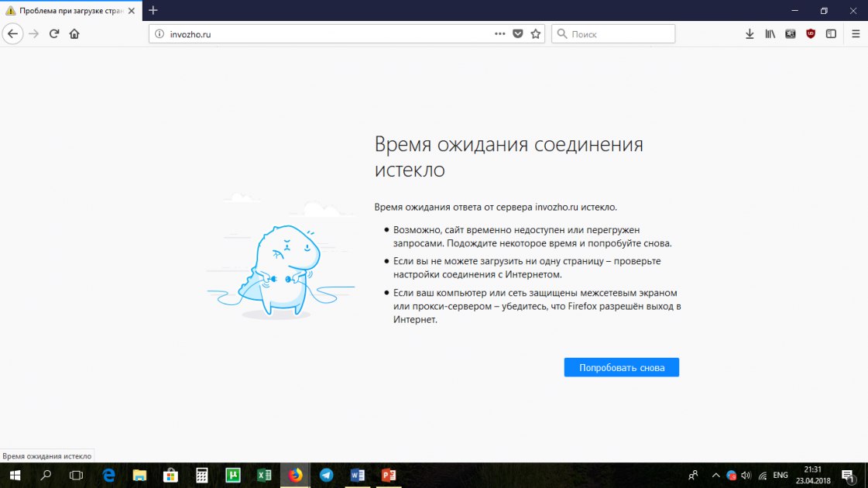This screenshot has height=488, width=868.
Task: Switch to Word on the taskbar
Action: (358, 476)
